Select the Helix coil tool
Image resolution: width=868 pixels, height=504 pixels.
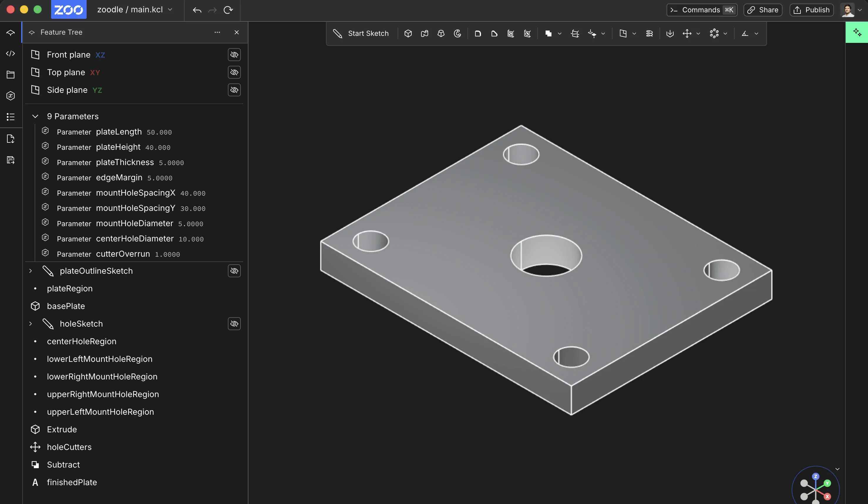point(649,33)
